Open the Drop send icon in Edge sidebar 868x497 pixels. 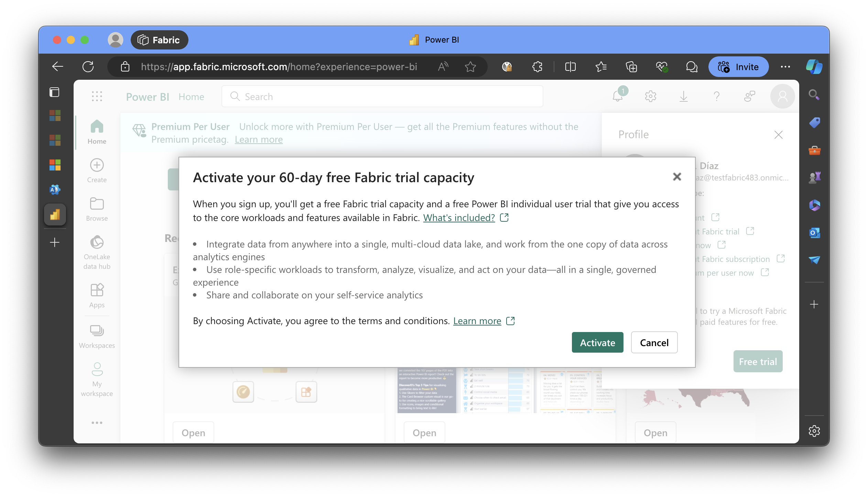point(814,259)
